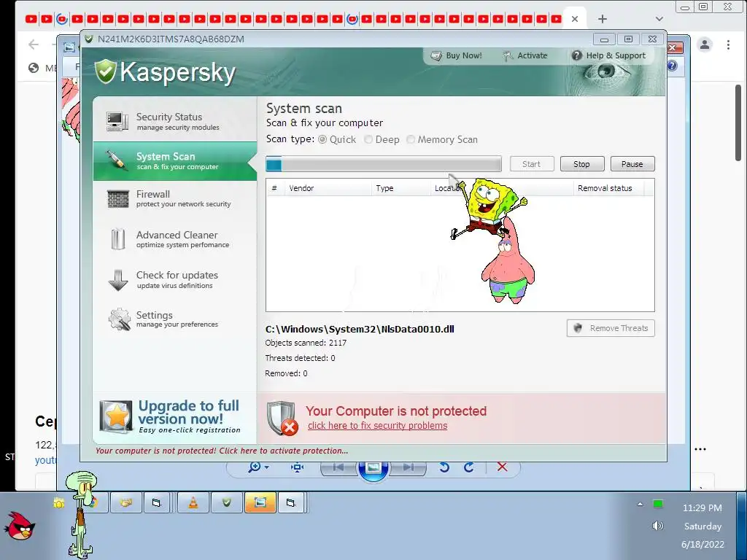Start the Photo Viewer slideshow
Viewport: 747px width, 560px height.
373,468
